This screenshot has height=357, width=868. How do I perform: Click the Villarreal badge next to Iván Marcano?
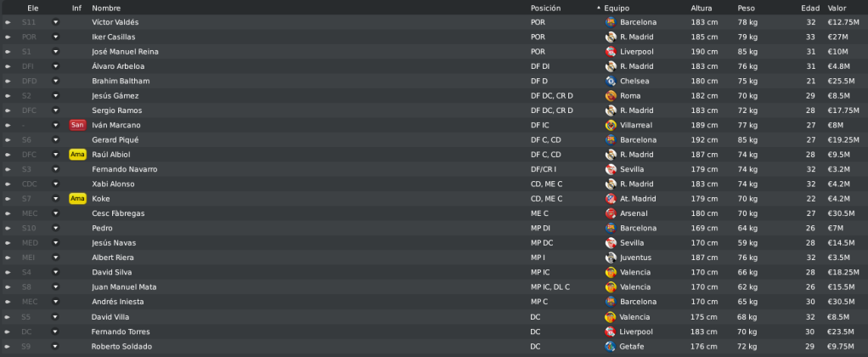tap(611, 125)
